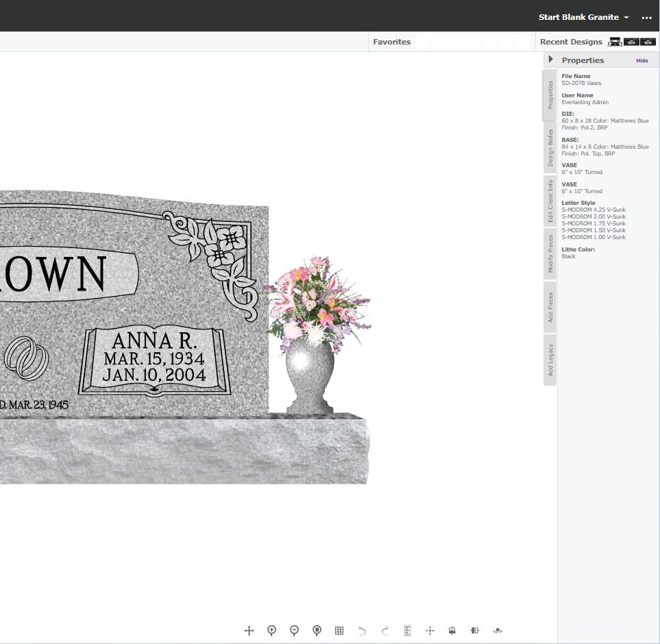
Task: Click the Recent Designs label
Action: (571, 42)
